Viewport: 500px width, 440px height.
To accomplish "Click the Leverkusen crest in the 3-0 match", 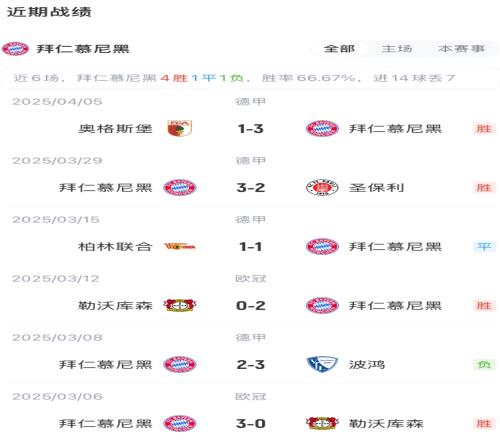I will (322, 423).
